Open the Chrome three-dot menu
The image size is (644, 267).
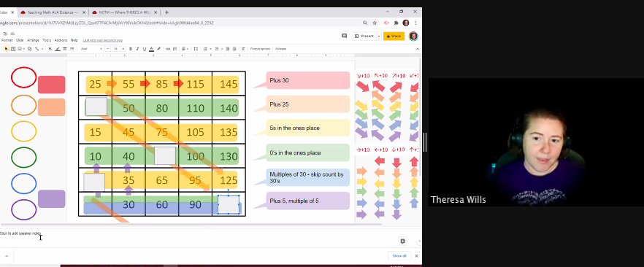point(415,23)
